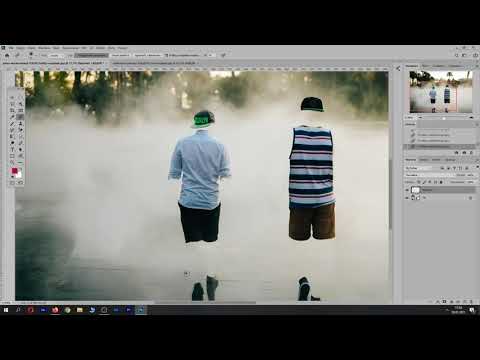Toggle Sample All Layers checkbox

tap(166, 55)
